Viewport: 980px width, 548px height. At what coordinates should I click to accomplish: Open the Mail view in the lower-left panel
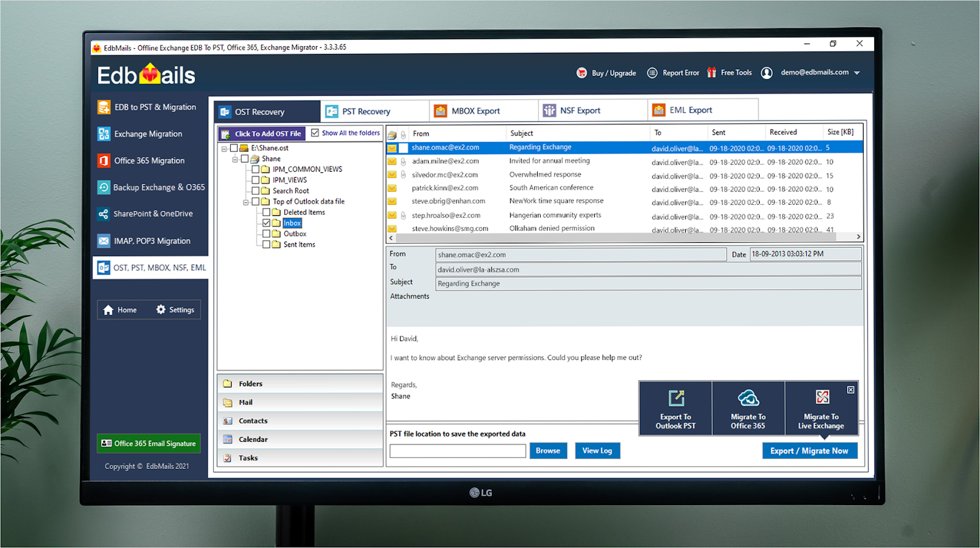coord(300,402)
